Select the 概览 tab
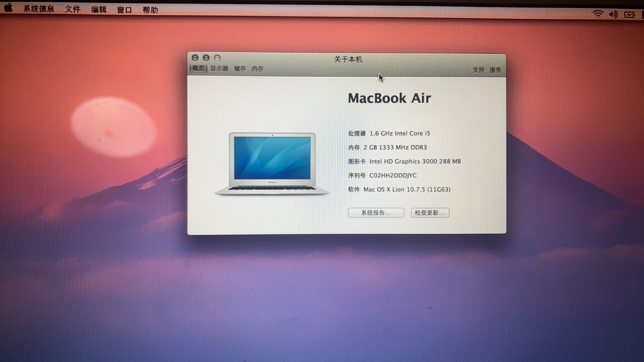 point(198,68)
